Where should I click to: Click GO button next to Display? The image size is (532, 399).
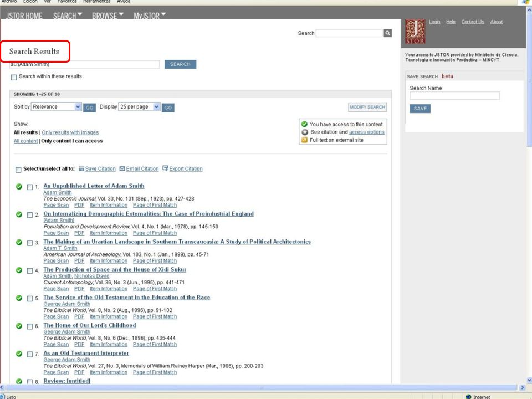point(168,108)
